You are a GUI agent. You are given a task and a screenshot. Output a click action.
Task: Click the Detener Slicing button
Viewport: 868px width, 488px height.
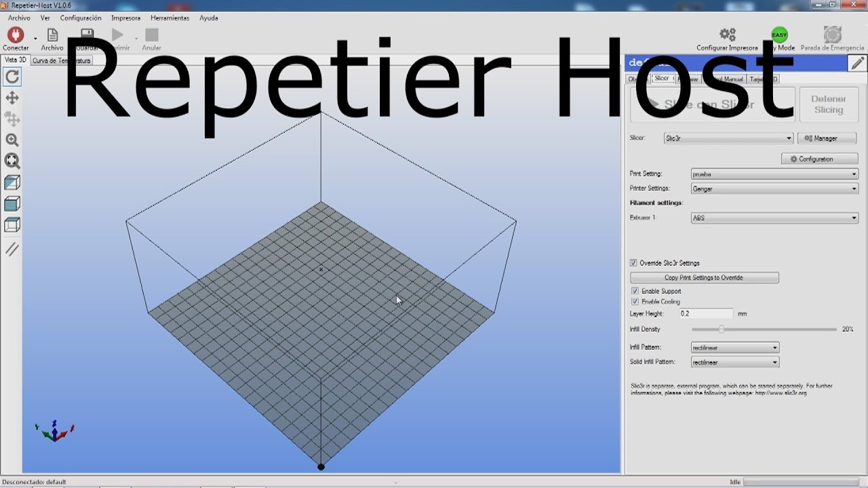(x=828, y=104)
